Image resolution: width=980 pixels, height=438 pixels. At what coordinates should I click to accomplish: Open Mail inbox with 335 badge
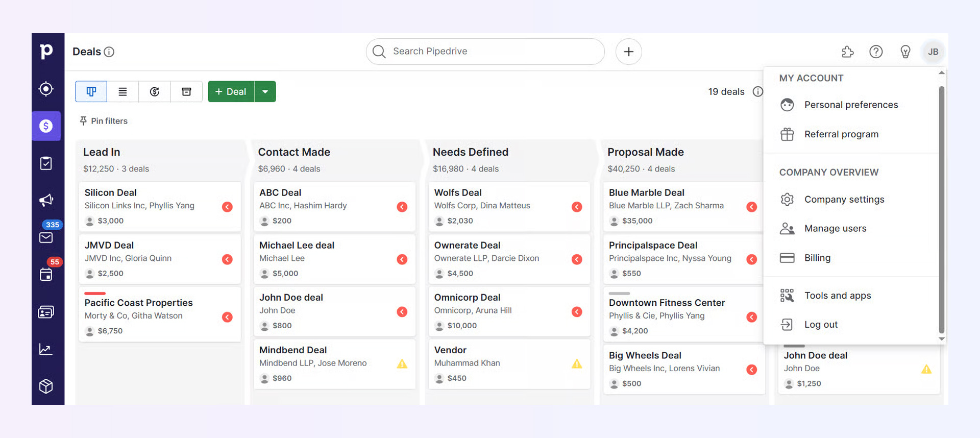point(46,237)
